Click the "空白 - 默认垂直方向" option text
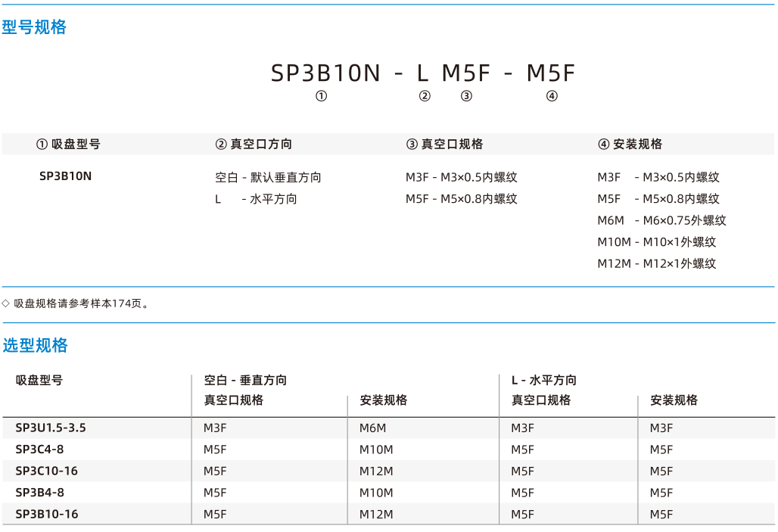 pos(268,177)
